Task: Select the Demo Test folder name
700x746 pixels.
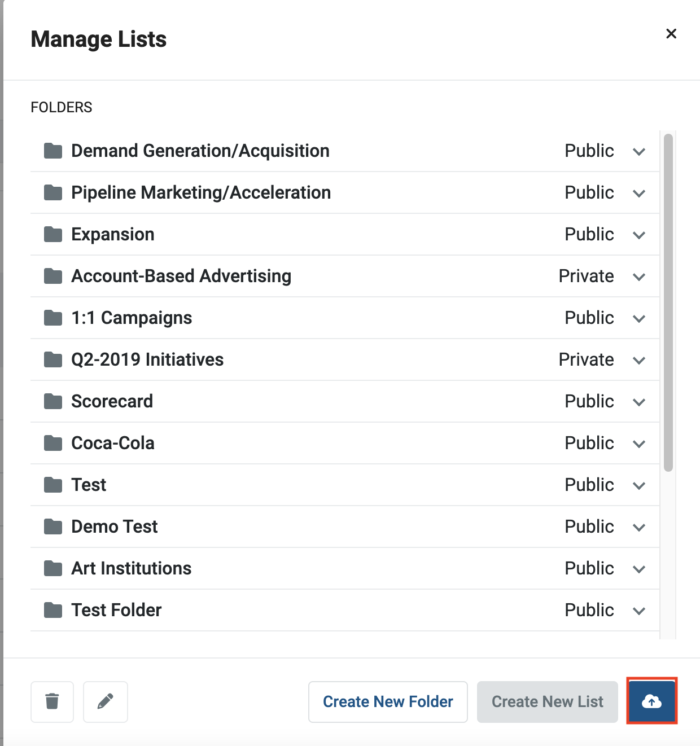Action: click(115, 526)
